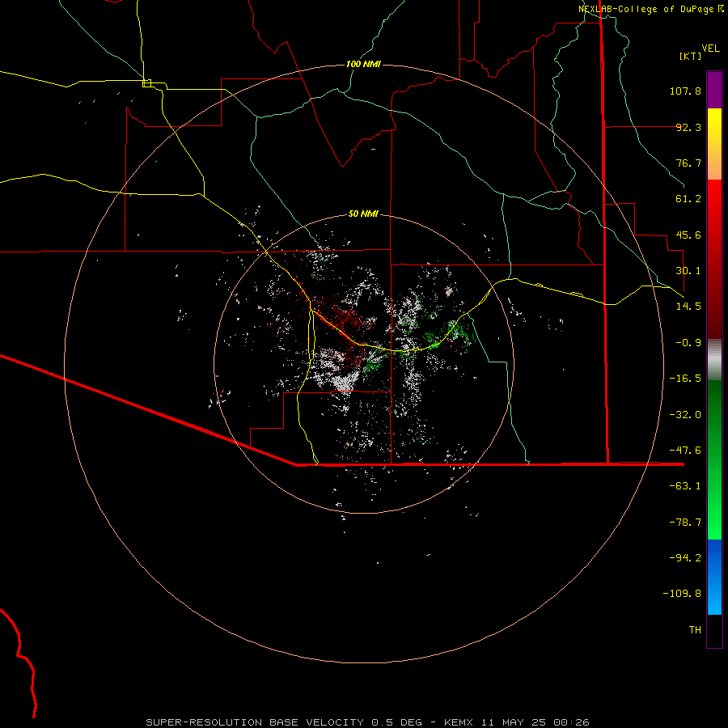Click the [KT] units label
The image size is (728, 728).
[x=691, y=56]
